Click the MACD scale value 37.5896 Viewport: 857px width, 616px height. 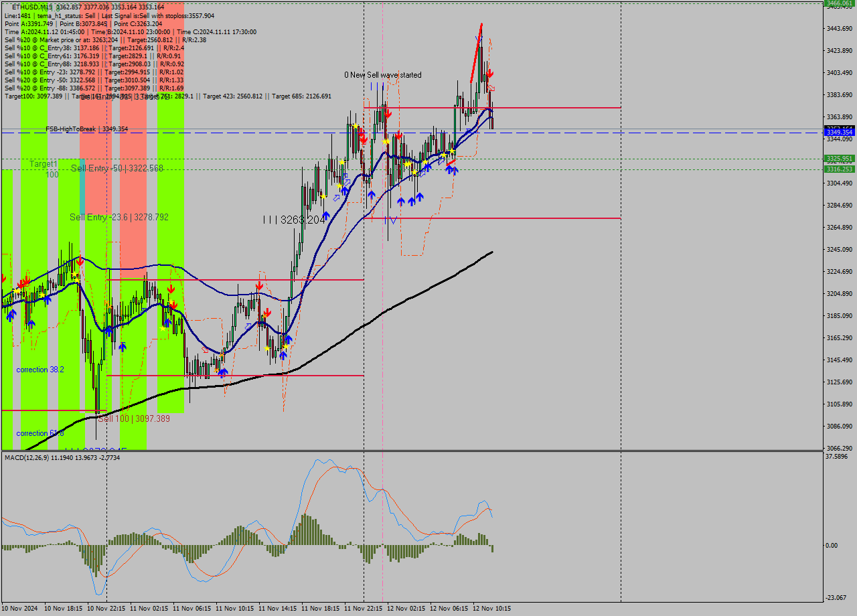pos(837,457)
